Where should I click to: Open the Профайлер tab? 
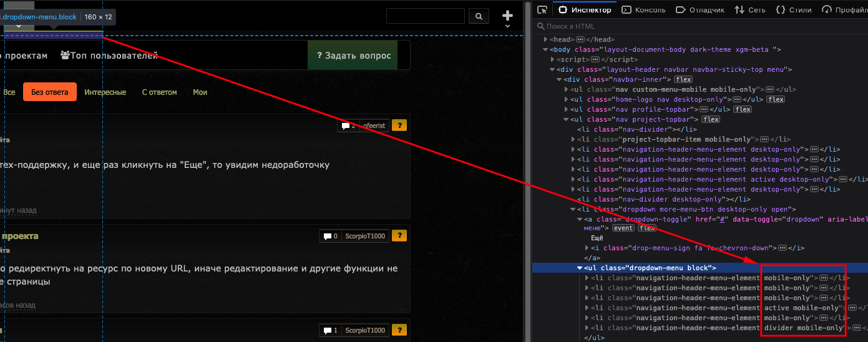click(x=846, y=10)
